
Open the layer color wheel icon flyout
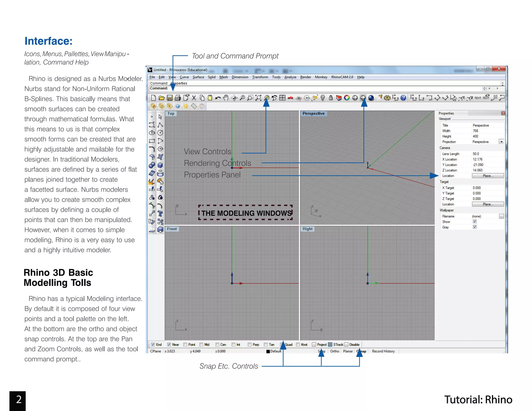(x=347, y=98)
